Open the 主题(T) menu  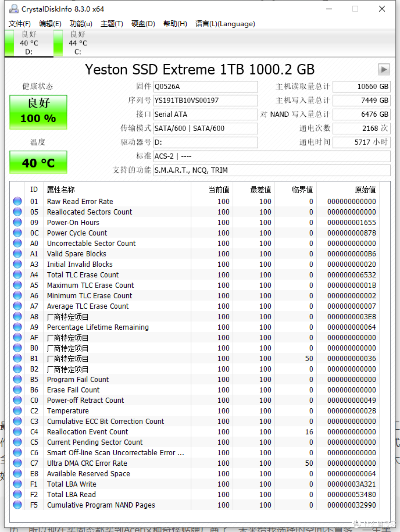[111, 24]
